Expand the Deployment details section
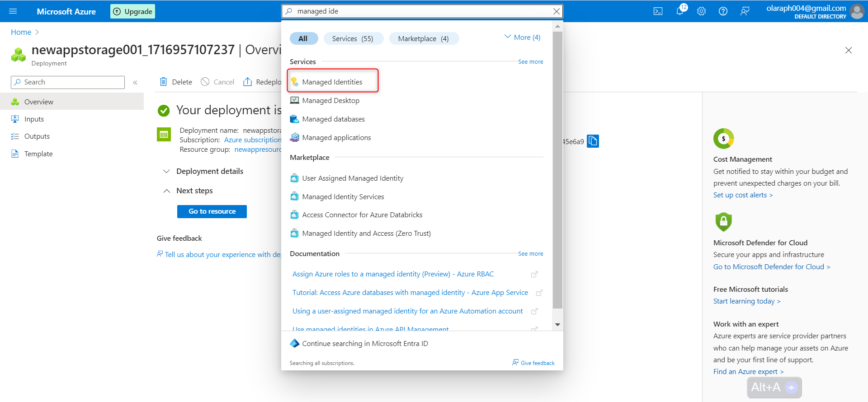 203,171
